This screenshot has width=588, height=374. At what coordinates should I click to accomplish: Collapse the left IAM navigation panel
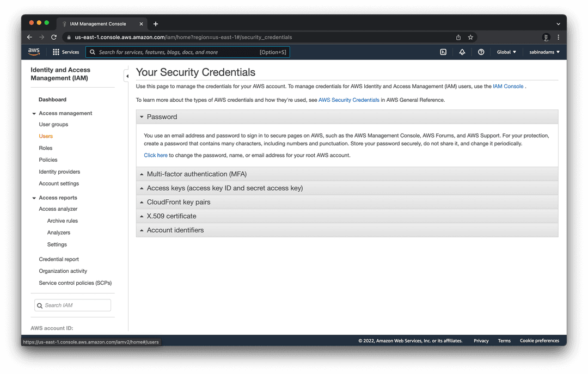(127, 76)
